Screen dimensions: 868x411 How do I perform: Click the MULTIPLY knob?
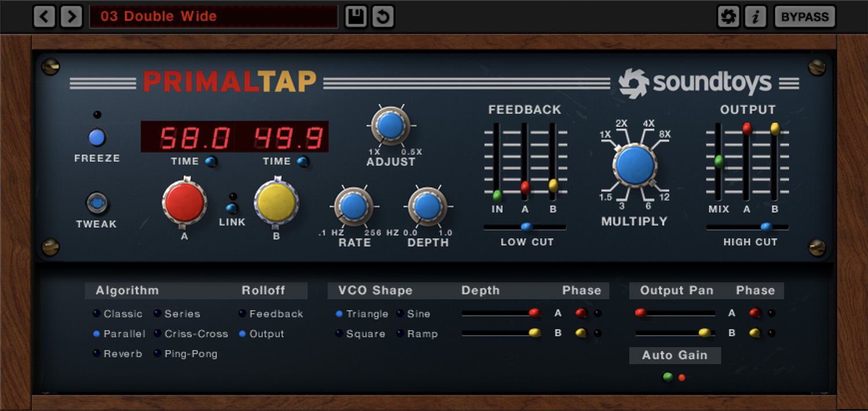tap(635, 165)
